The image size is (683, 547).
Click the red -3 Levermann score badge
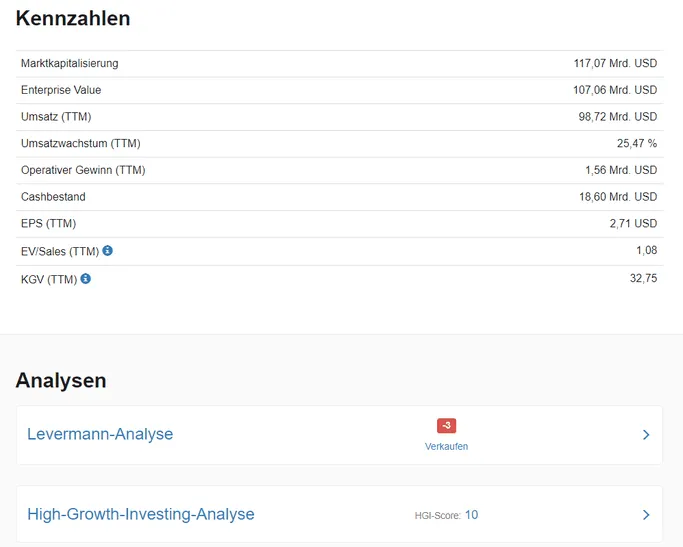446,425
